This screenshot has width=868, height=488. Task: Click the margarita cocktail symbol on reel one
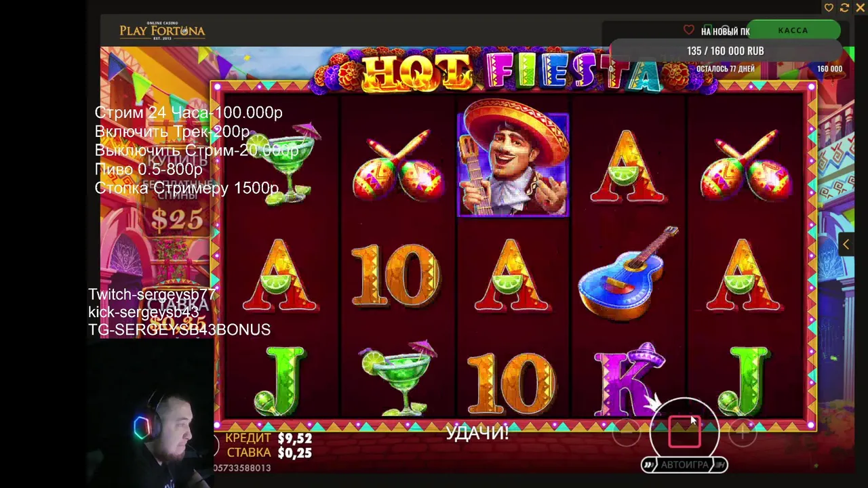tap(290, 164)
